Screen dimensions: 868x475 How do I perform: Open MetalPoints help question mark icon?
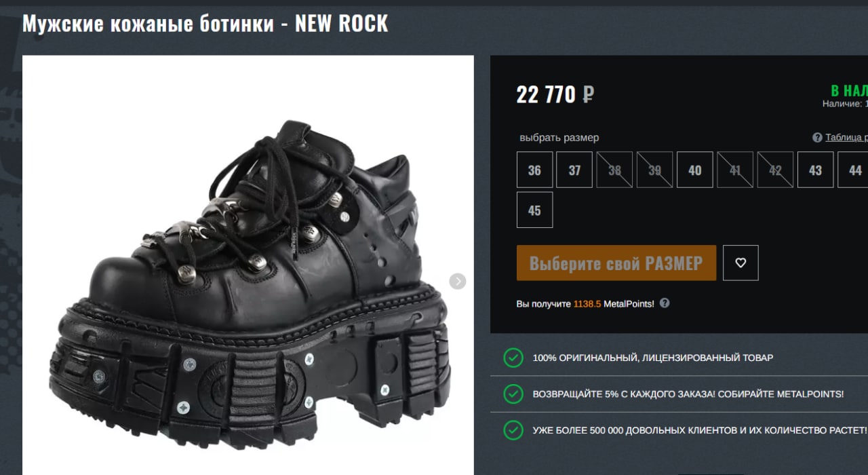click(665, 303)
